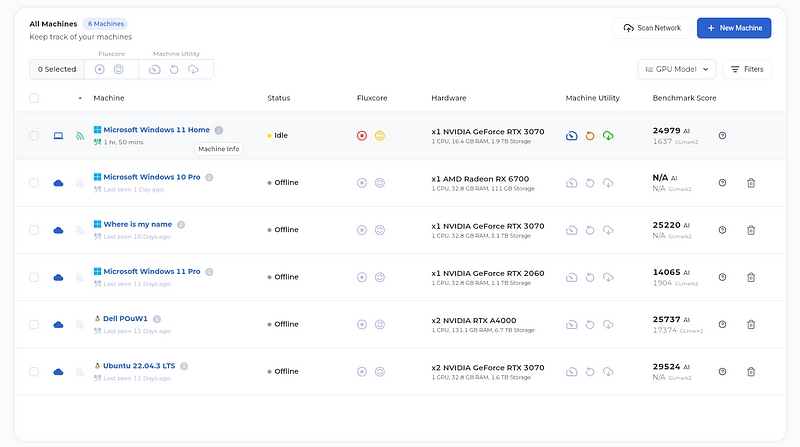Image resolution: width=800 pixels, height=447 pixels.
Task: Open the GPU Model dropdown
Action: point(677,69)
